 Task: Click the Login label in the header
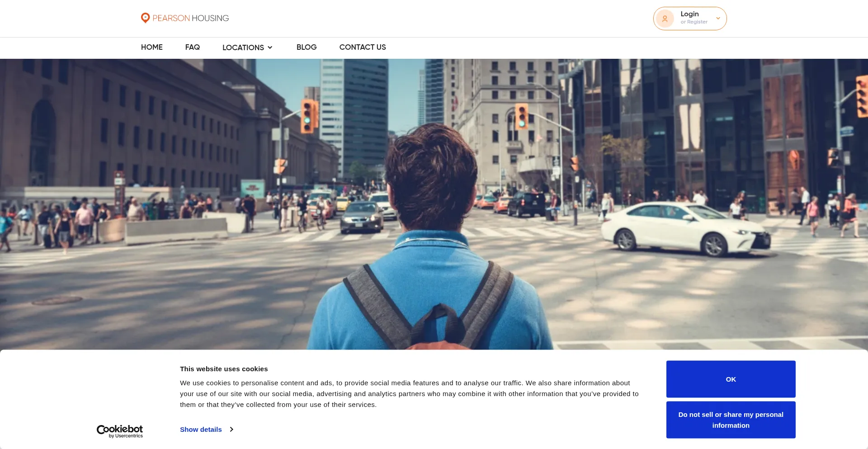[689, 14]
